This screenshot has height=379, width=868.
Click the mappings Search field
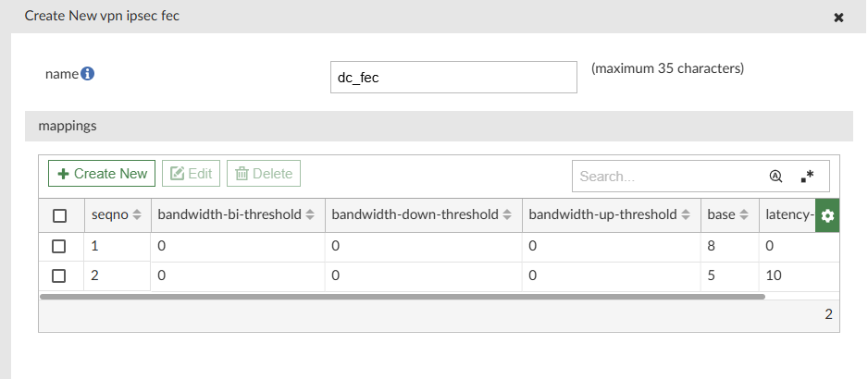666,176
